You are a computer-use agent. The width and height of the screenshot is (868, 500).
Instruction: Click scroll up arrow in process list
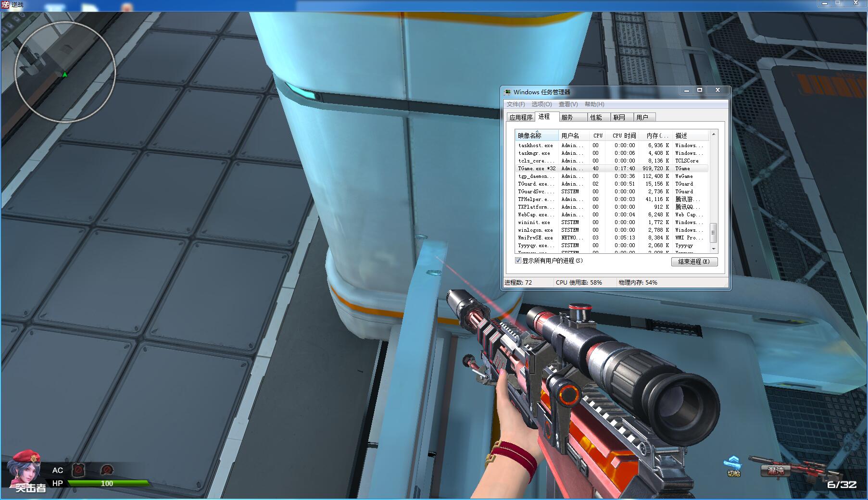click(x=714, y=134)
